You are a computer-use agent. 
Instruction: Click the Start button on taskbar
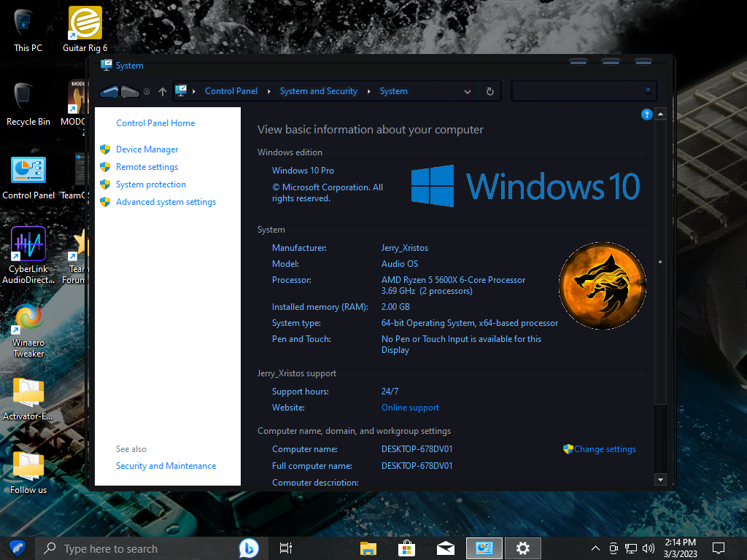click(18, 548)
